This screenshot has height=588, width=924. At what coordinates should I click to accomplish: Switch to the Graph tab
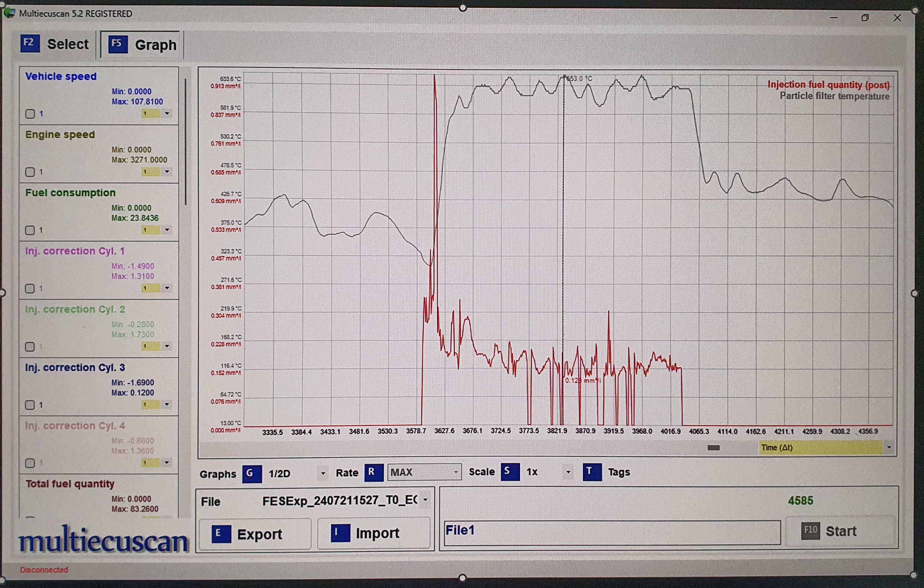[142, 45]
